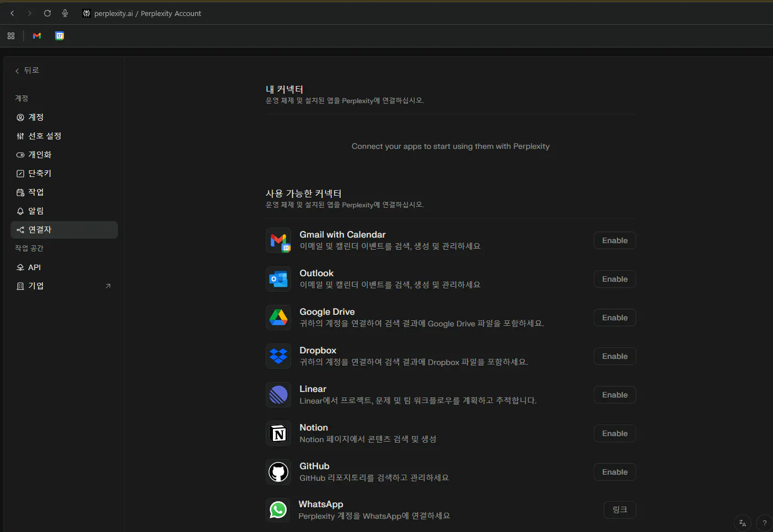This screenshot has width=773, height=532.
Task: Click the "Connect your apps to start using" message
Action: (x=450, y=146)
